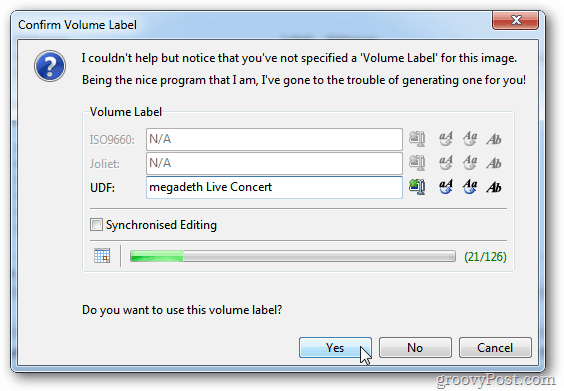
Task: Click the Joliet Ab text style icon
Action: coord(494,163)
